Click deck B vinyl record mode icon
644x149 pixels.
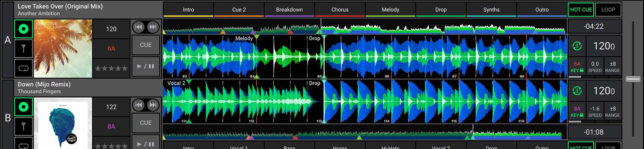pyautogui.click(x=23, y=107)
